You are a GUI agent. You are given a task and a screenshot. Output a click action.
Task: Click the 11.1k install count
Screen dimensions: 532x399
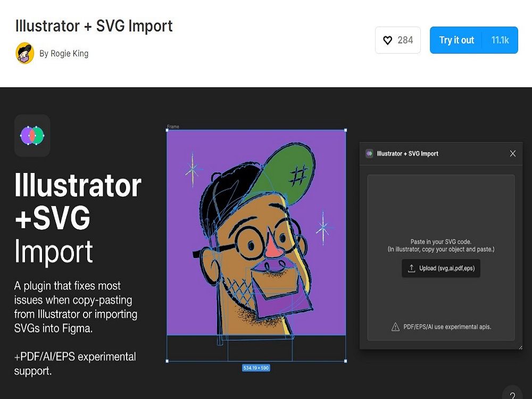point(500,40)
